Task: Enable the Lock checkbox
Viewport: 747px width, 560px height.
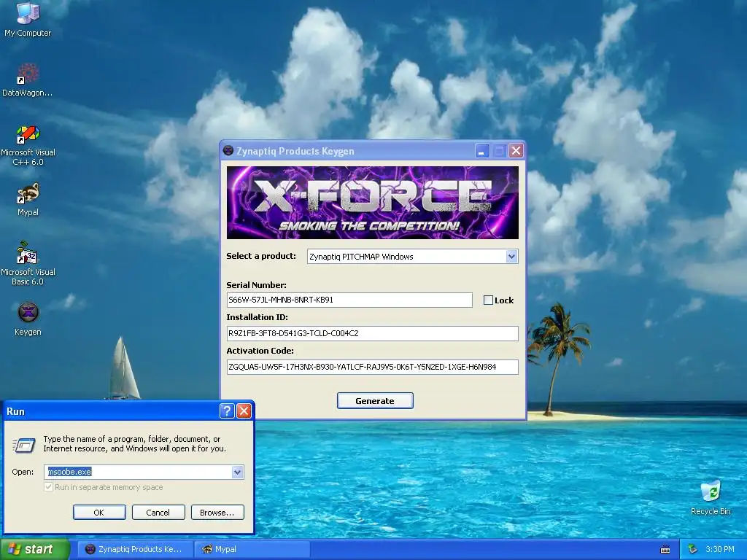Action: coord(488,300)
